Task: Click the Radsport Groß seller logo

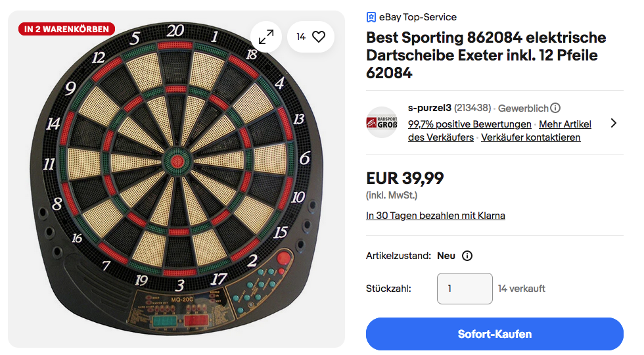Action: pos(382,122)
